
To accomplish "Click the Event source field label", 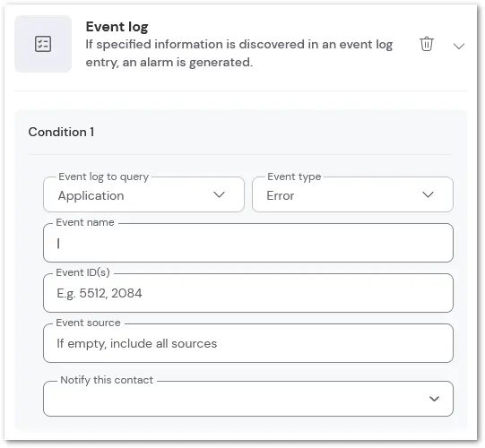I will pyautogui.click(x=88, y=323).
